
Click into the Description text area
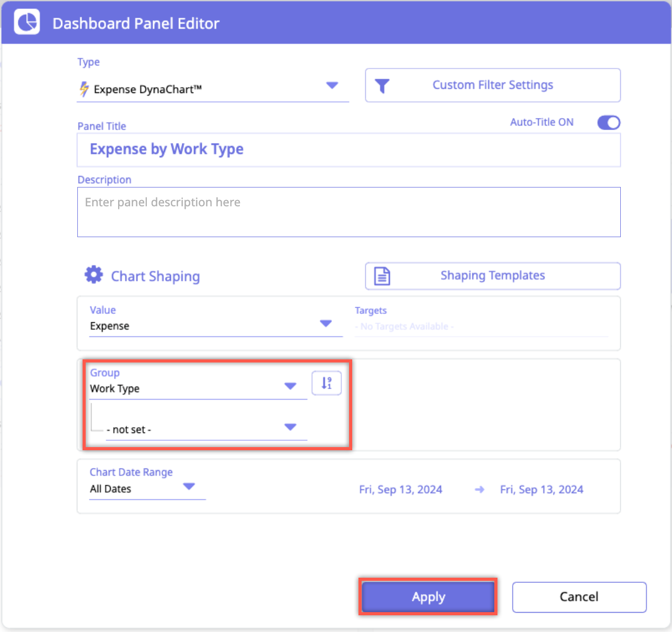(349, 212)
